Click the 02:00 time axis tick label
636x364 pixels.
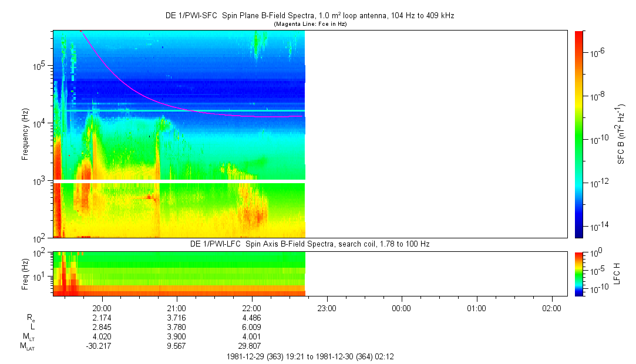pos(551,308)
